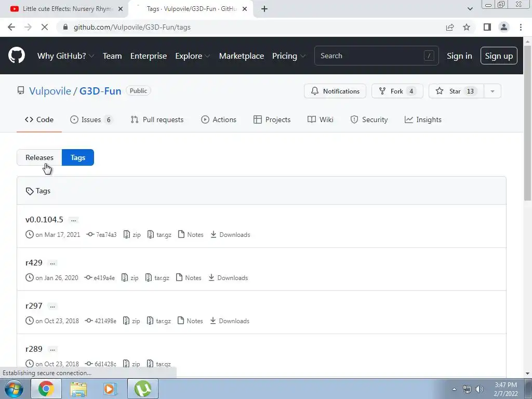Select the Tags toggle button
The width and height of the screenshot is (532, 399).
(x=78, y=157)
